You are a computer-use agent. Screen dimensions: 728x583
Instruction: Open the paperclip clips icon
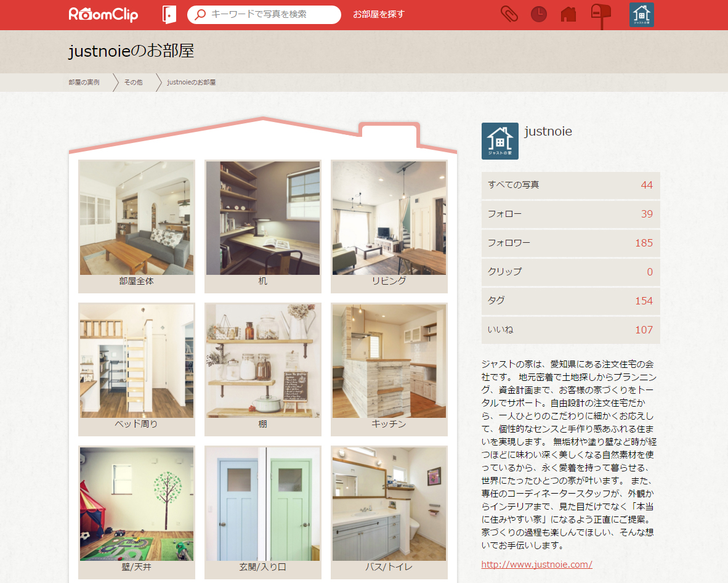(x=509, y=14)
